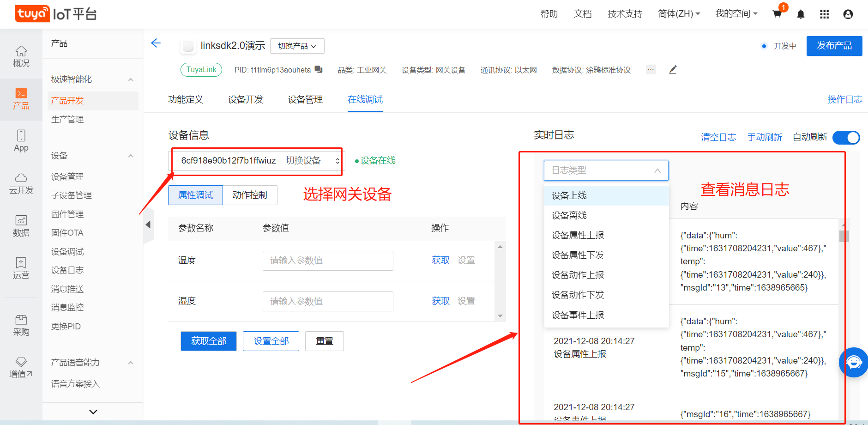
Task: Open the apps grid menu
Action: tap(824, 14)
